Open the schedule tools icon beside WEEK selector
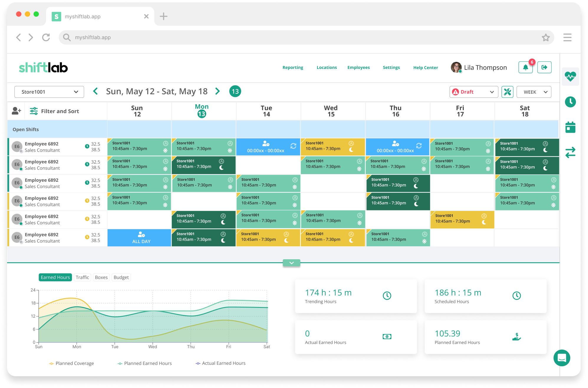Image resolution: width=588 pixels, height=388 pixels. [507, 92]
